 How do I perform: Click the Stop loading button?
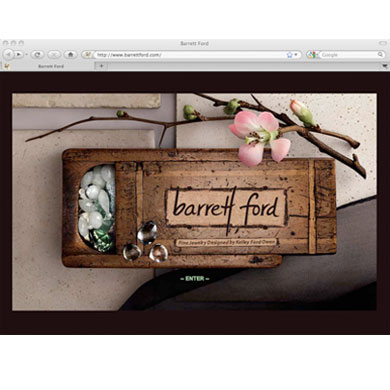54,54
